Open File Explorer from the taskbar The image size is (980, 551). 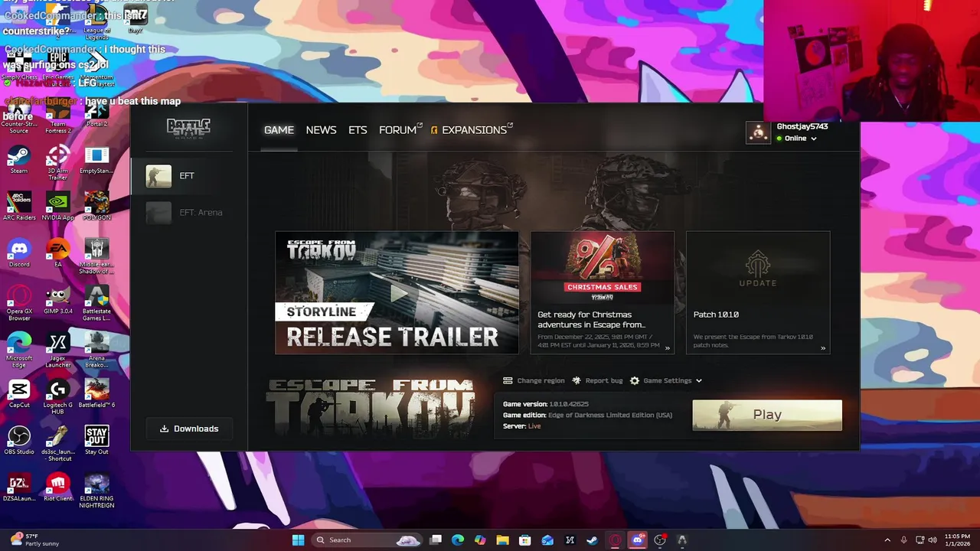502,540
